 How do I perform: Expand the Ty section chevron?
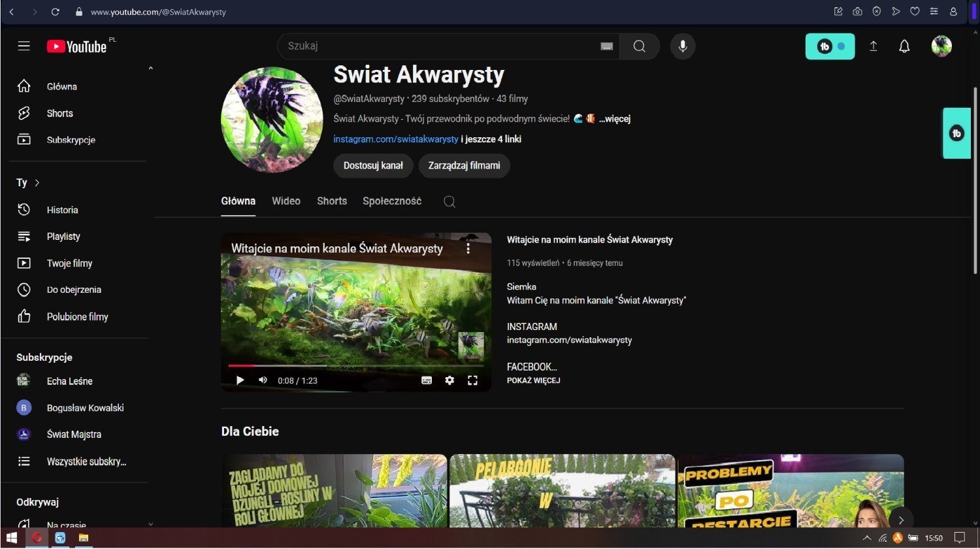(37, 183)
